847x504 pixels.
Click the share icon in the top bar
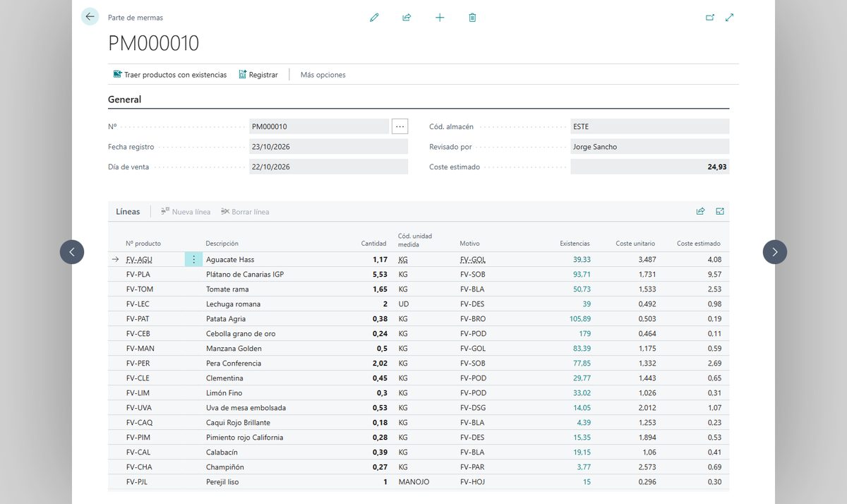pos(407,17)
